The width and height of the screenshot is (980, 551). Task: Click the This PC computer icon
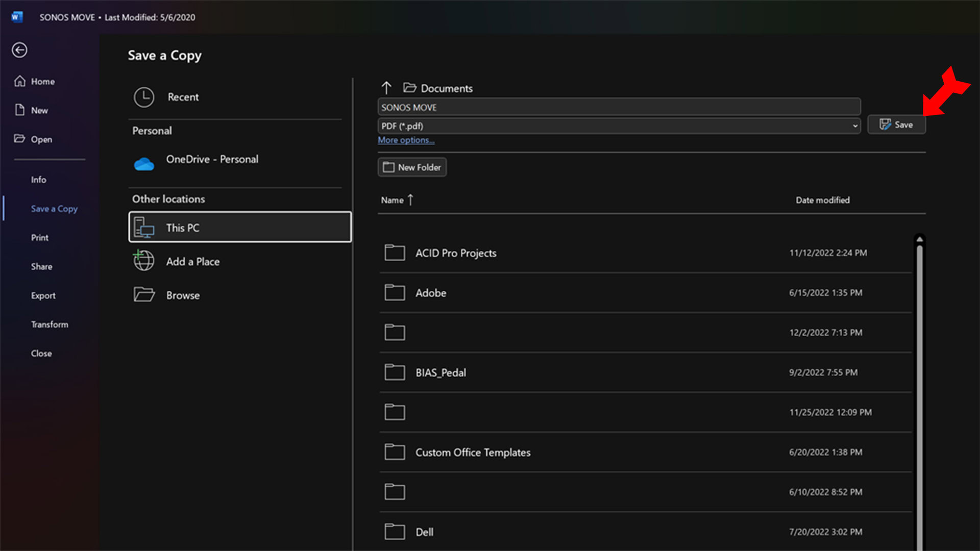tap(144, 228)
